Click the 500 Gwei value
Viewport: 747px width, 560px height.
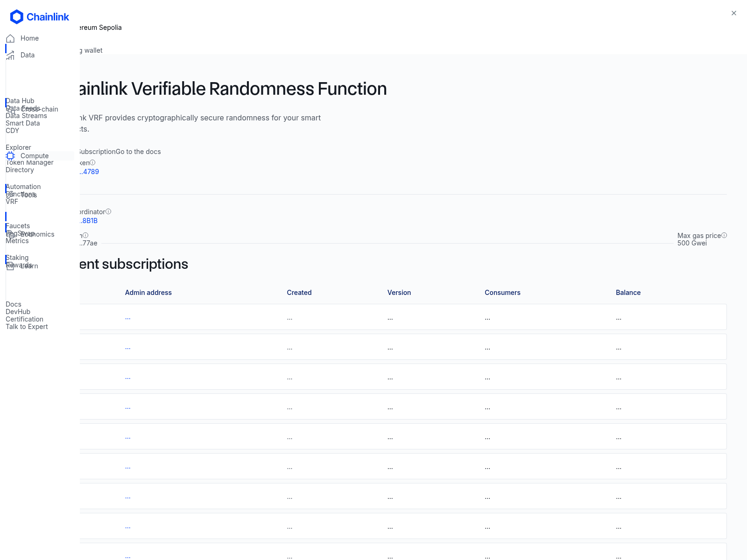pos(692,243)
